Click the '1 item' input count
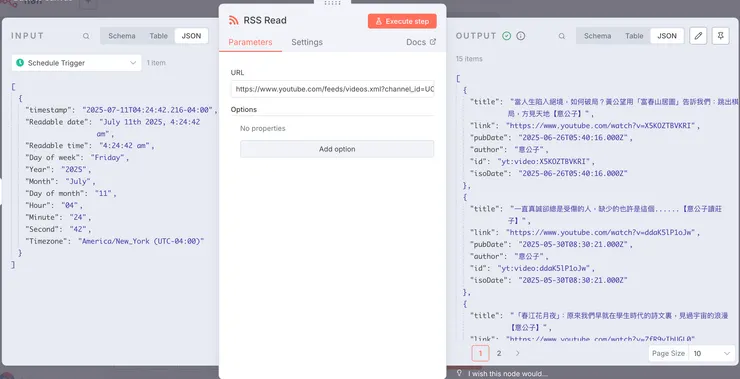 click(156, 63)
